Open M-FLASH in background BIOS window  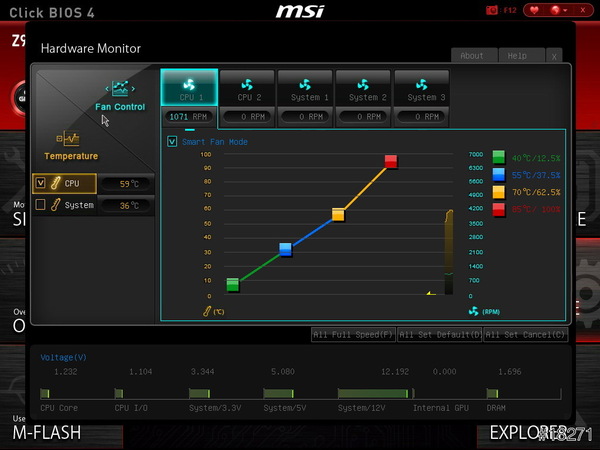tap(47, 433)
